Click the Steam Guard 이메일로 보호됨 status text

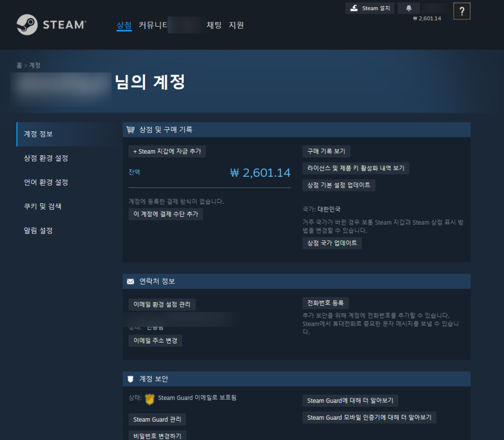coord(197,398)
